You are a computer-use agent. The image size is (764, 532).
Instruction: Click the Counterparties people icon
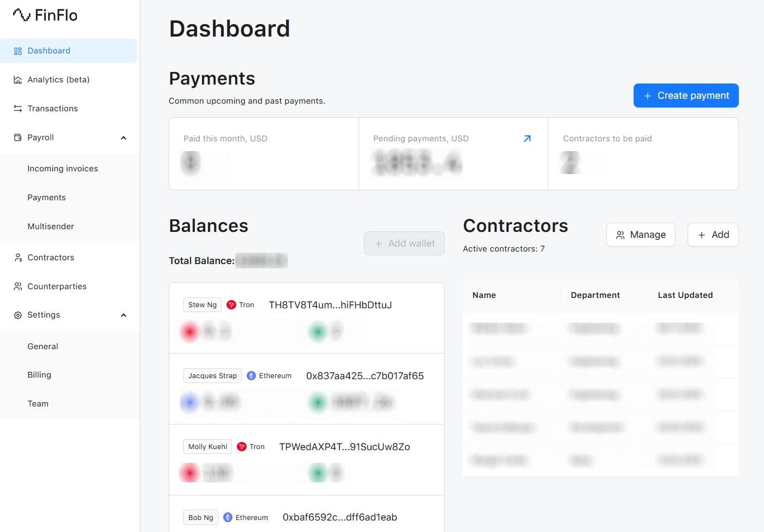pyautogui.click(x=18, y=286)
